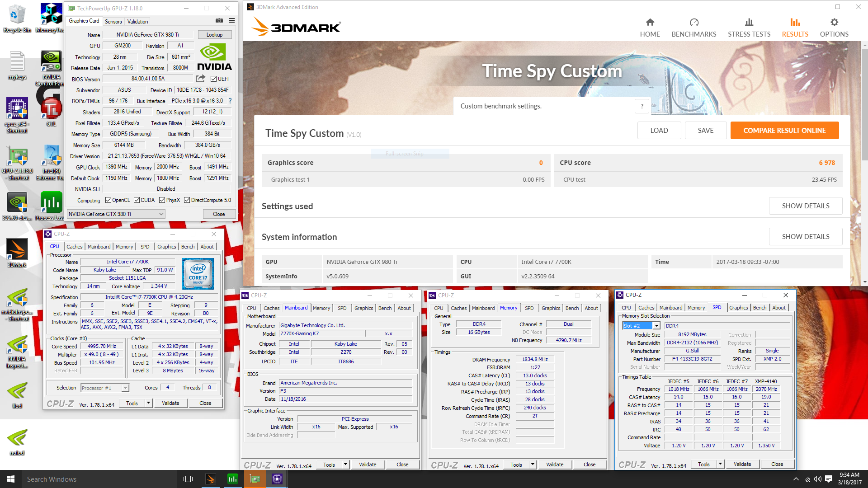The width and height of the screenshot is (868, 488).
Task: Open the mykeys file on desktop
Action: coord(17,66)
